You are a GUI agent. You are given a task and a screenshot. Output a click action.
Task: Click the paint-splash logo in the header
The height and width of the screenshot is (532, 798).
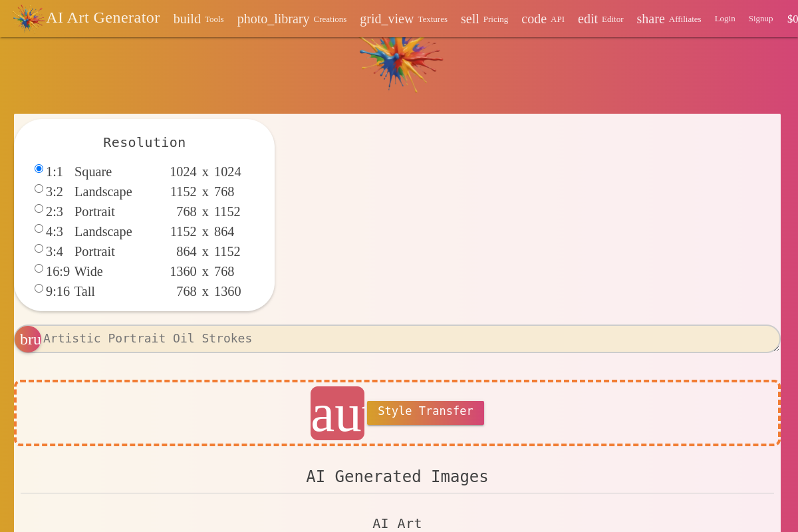coord(29,18)
